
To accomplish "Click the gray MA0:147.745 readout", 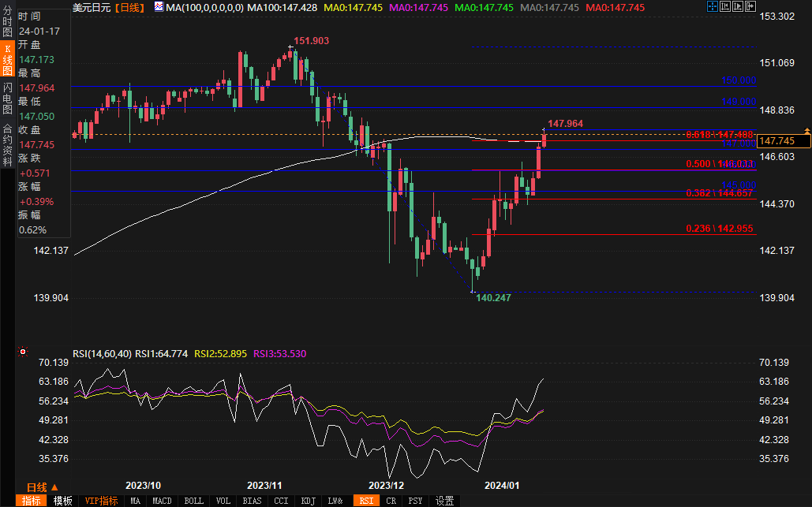I will pyautogui.click(x=549, y=8).
